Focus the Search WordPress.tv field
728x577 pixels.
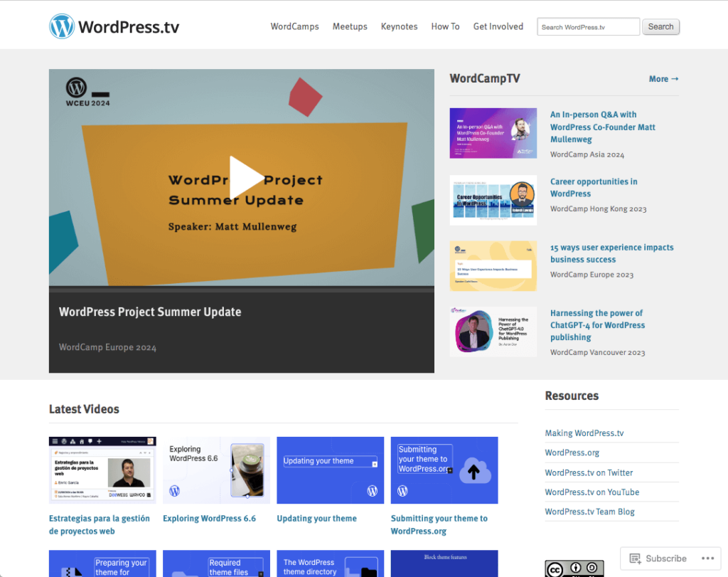click(588, 27)
